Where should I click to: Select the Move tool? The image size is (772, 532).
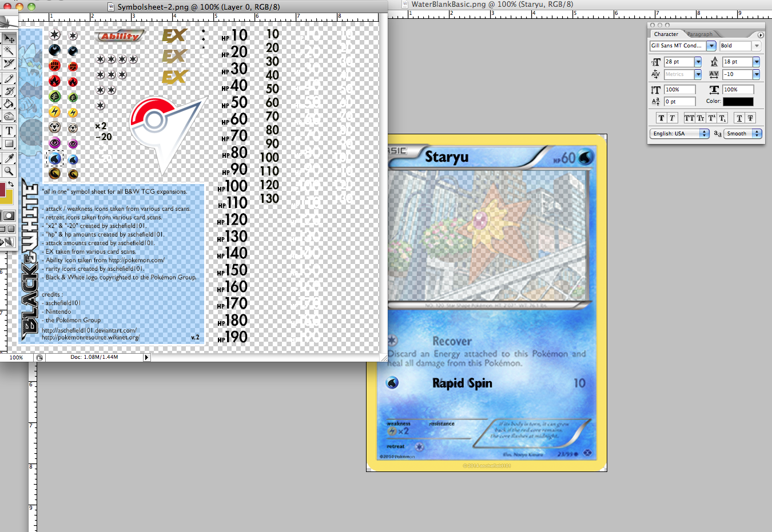[9, 38]
